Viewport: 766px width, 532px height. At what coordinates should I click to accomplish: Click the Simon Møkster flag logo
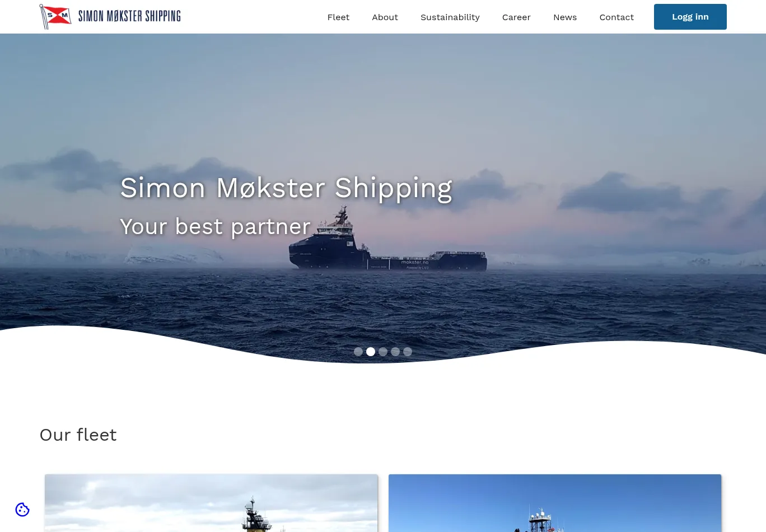point(55,16)
